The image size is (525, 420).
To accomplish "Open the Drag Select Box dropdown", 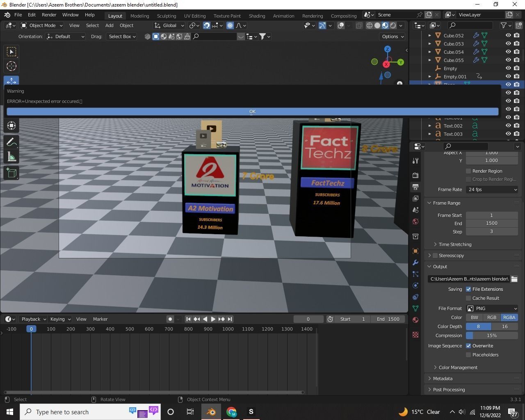I will 121,37.
